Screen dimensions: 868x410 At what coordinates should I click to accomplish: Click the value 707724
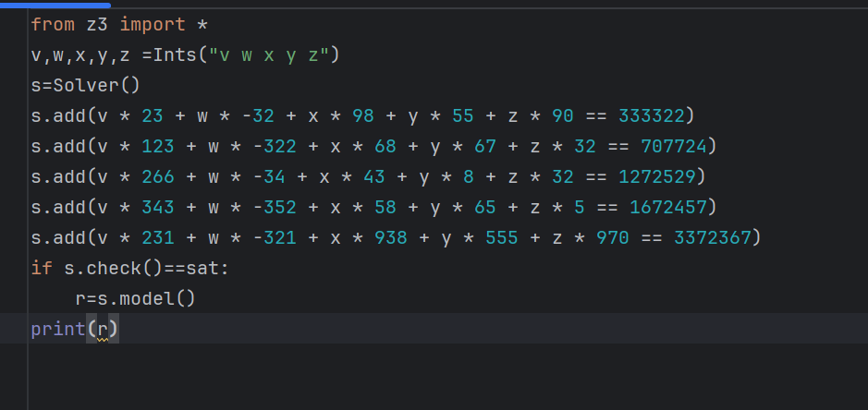click(674, 147)
